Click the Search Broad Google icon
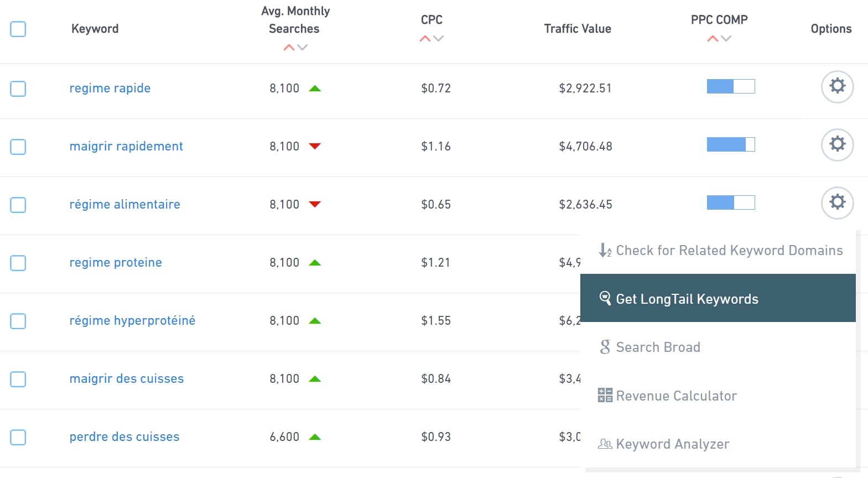The width and height of the screenshot is (868, 478). 605,347
